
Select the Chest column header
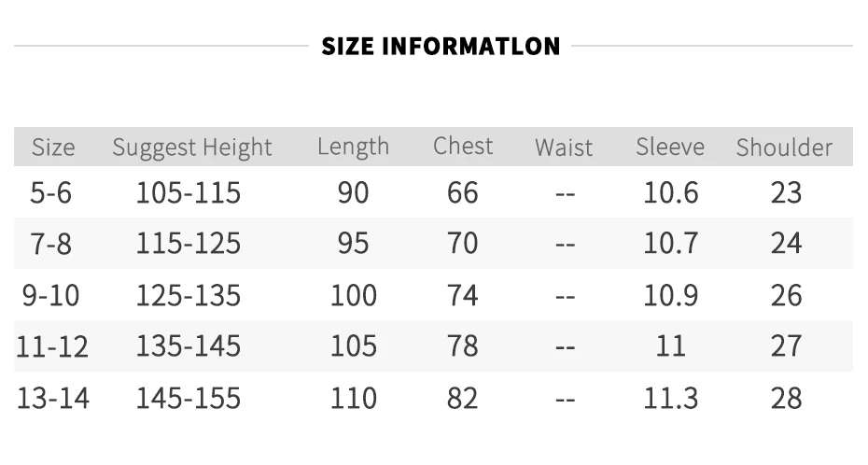(463, 147)
